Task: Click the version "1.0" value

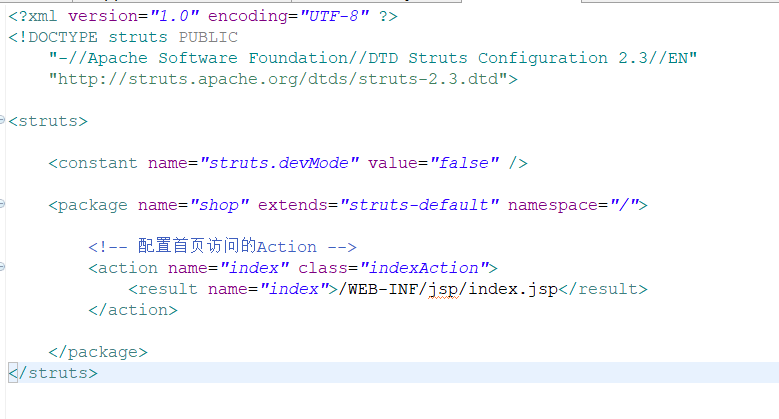Action: tap(174, 16)
